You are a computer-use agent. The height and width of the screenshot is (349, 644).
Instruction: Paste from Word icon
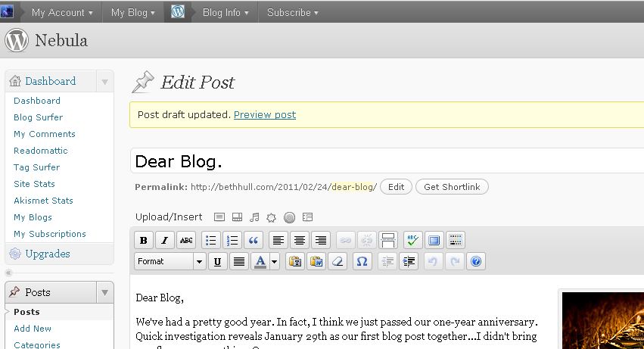tap(316, 261)
